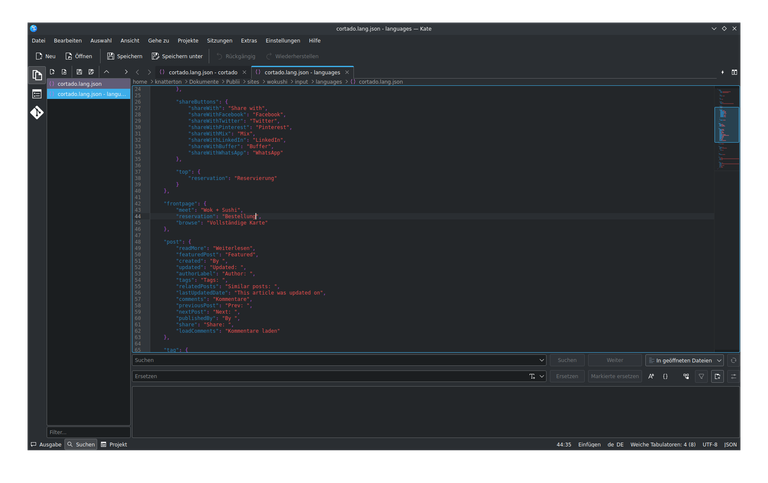
Task: Open the filesystem browser sidebar icon
Action: [x=37, y=94]
